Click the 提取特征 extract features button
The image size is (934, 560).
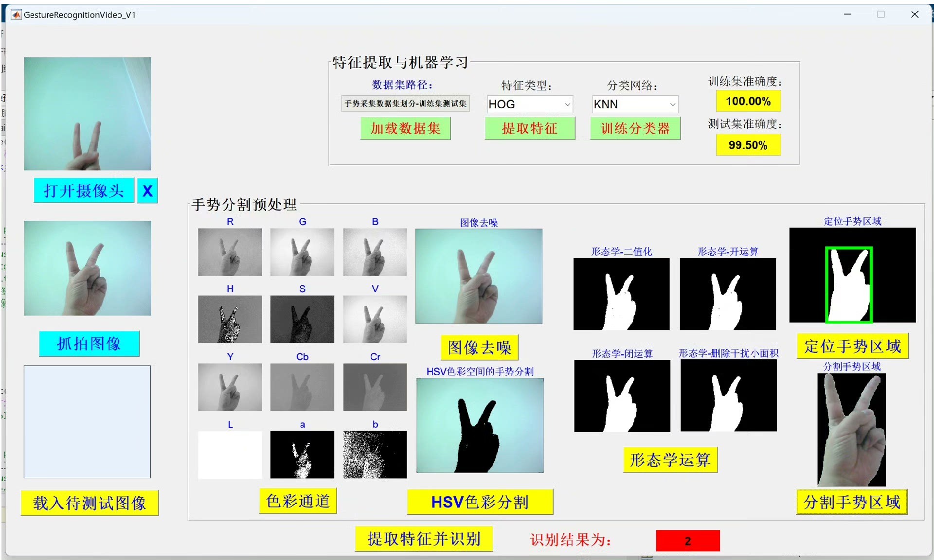tap(529, 128)
